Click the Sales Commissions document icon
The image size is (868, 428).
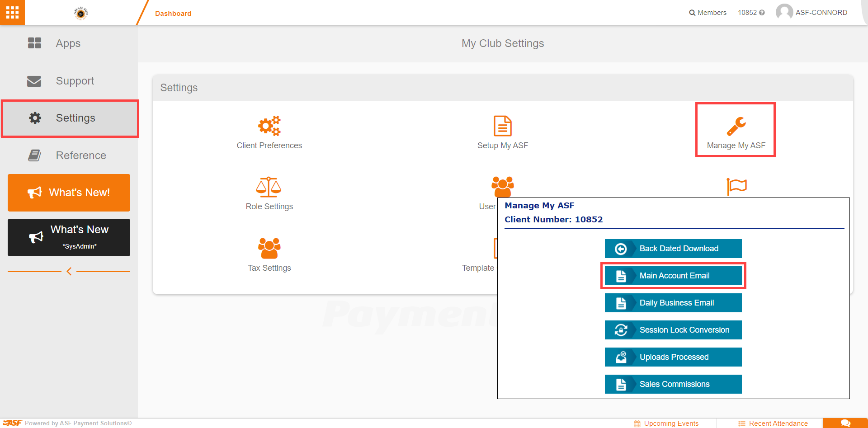621,385
